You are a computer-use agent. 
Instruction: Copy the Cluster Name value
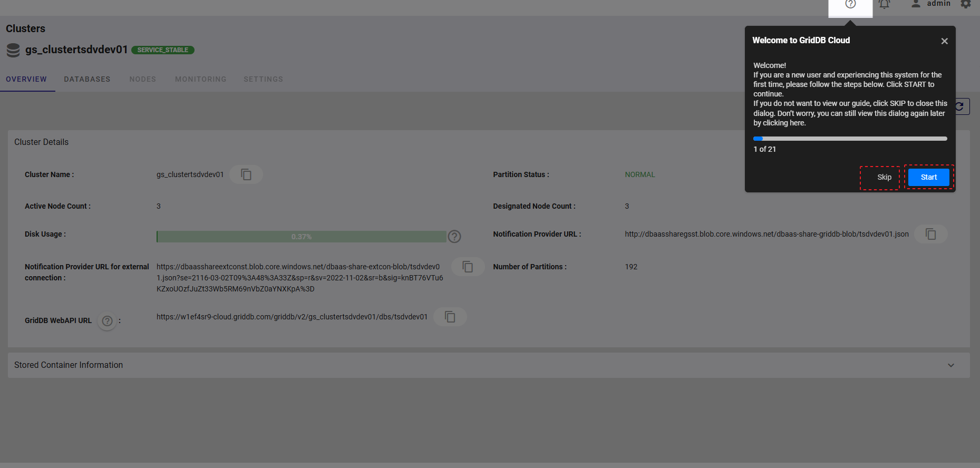pyautogui.click(x=246, y=174)
